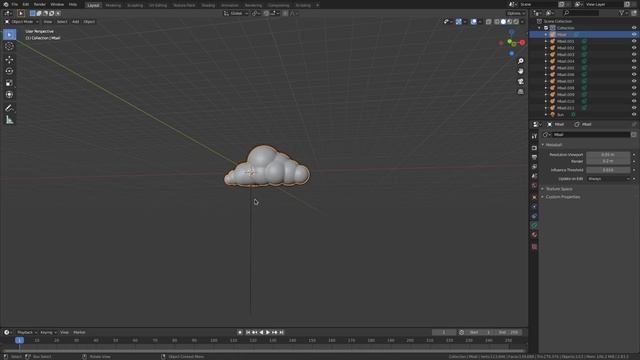Collapse the Collection tree row
Viewport: 640px width, 360px height.
[540, 28]
